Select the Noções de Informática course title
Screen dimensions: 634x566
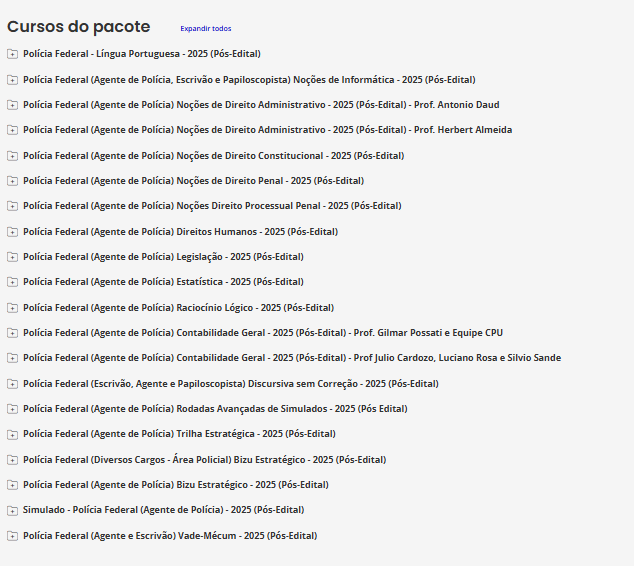(x=249, y=80)
